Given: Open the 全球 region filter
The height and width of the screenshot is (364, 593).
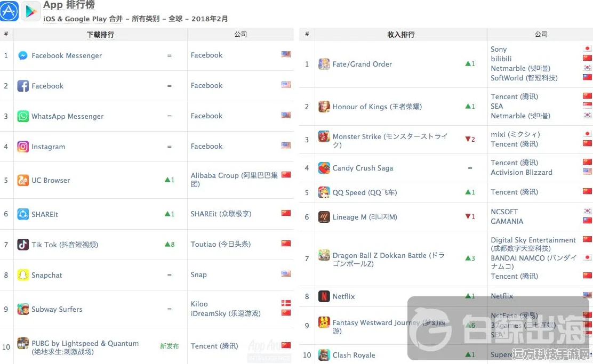Looking at the screenshot, I should pos(175,19).
